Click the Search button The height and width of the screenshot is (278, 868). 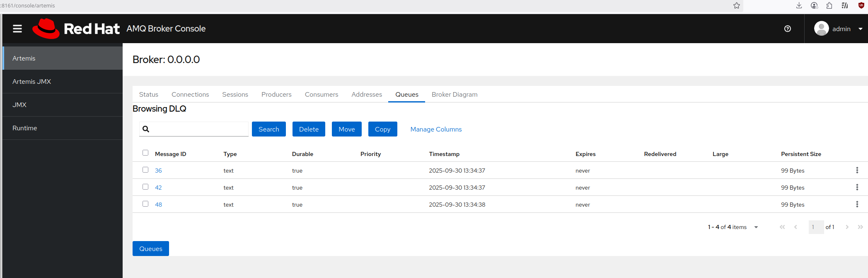point(269,129)
